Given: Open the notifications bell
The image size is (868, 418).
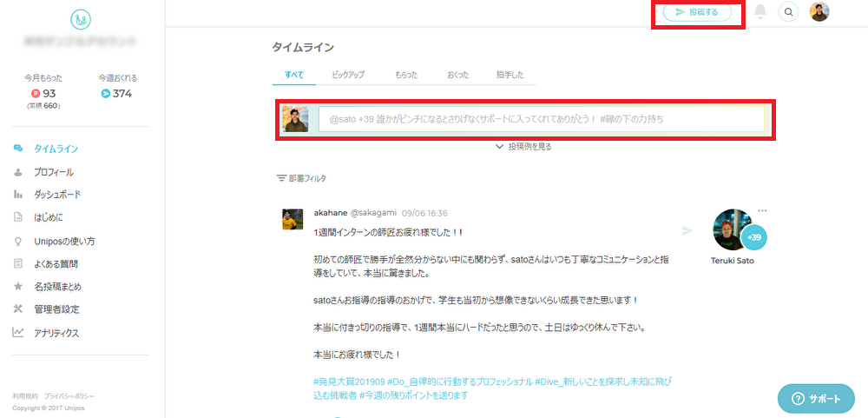Looking at the screenshot, I should click(760, 11).
